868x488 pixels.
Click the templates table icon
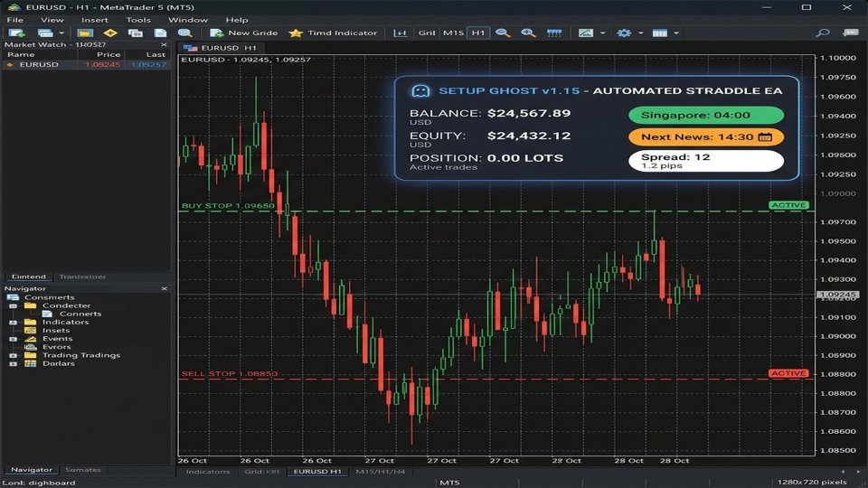[x=660, y=33]
